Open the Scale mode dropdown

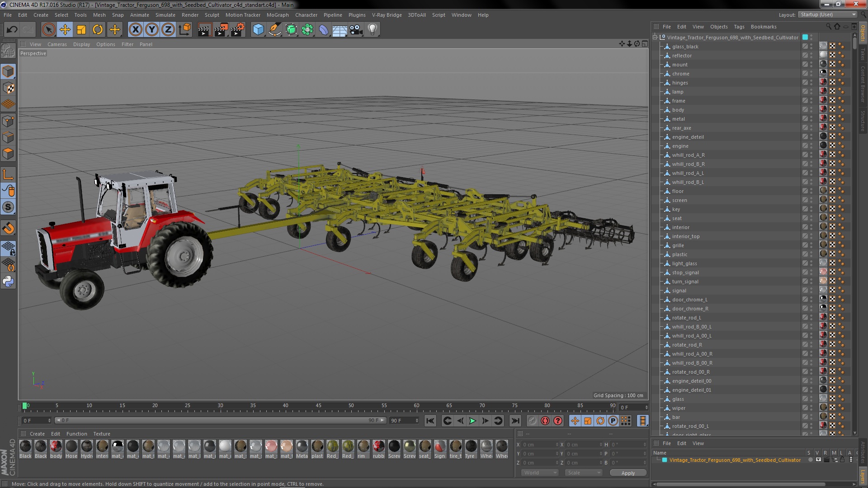pos(584,473)
